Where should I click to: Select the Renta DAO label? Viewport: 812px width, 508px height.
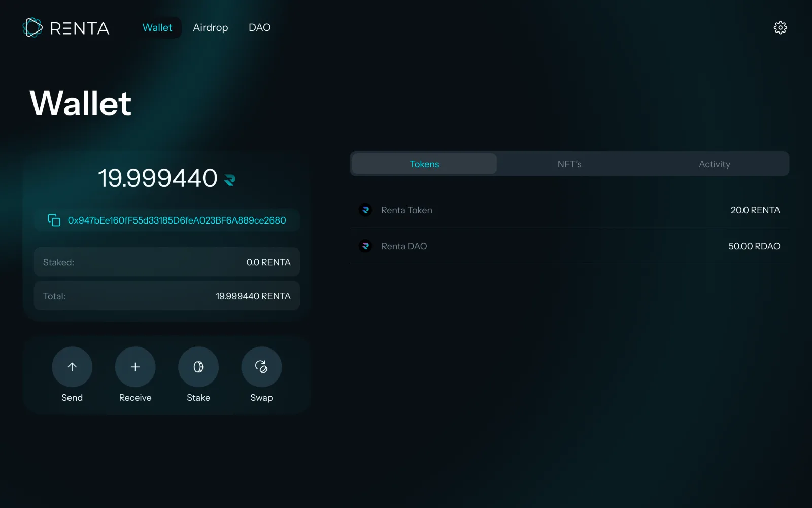(x=404, y=246)
